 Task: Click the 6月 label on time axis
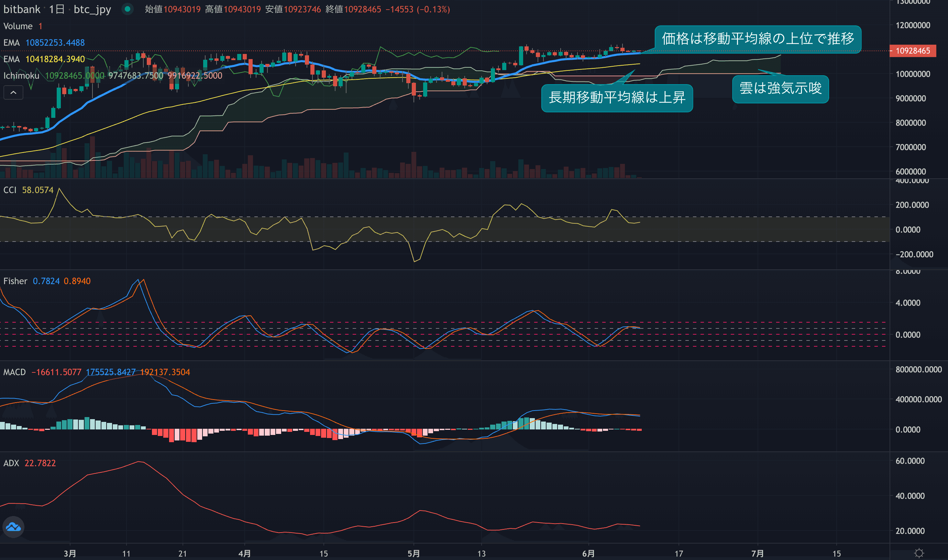tap(588, 553)
